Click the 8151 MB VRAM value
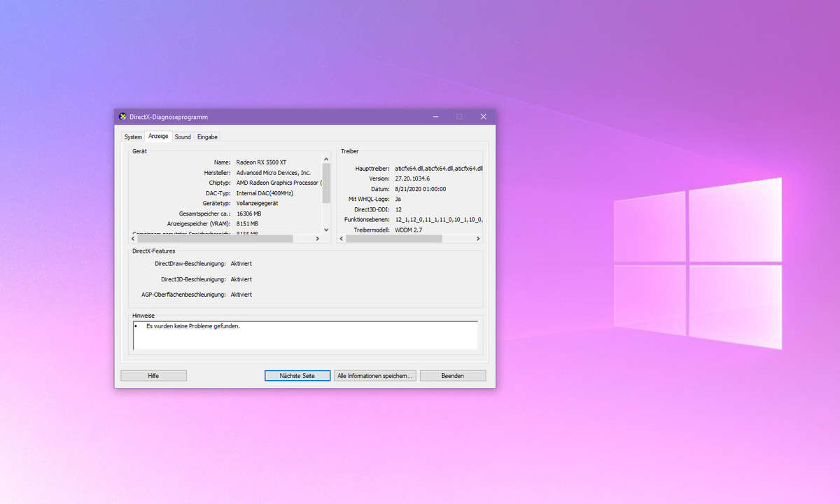 pyautogui.click(x=247, y=223)
